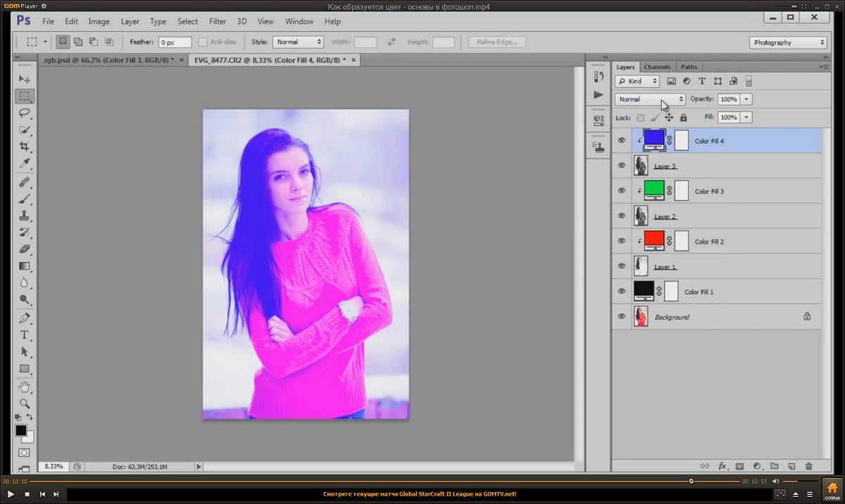This screenshot has width=845, height=504.
Task: Expand the Style dropdown in options bar
Action: [298, 42]
